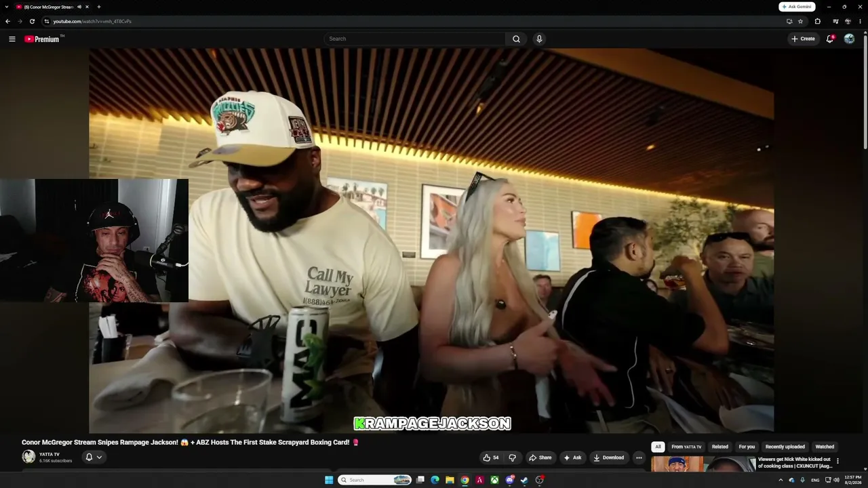Open more actions ellipsis under video
Image resolution: width=868 pixels, height=488 pixels.
coord(639,457)
